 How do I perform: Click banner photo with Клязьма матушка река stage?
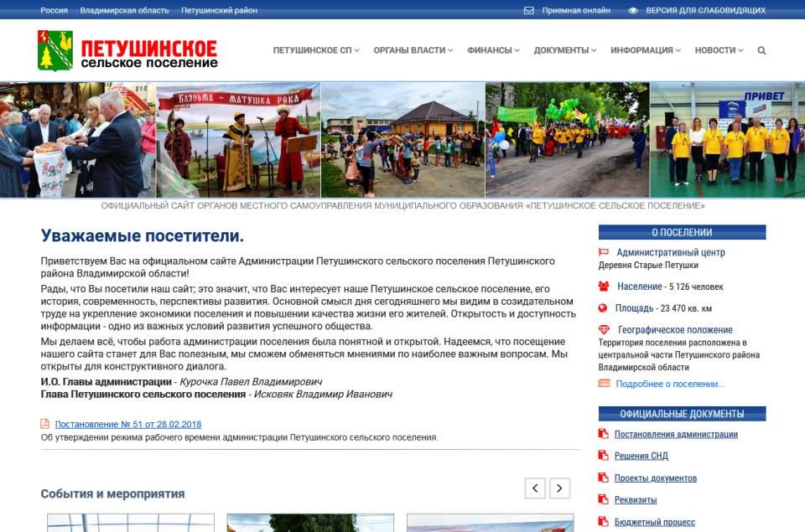coord(238,140)
